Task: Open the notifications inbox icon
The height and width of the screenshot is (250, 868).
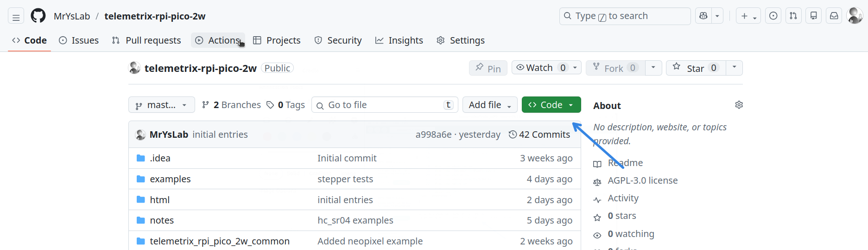Action: [x=834, y=16]
